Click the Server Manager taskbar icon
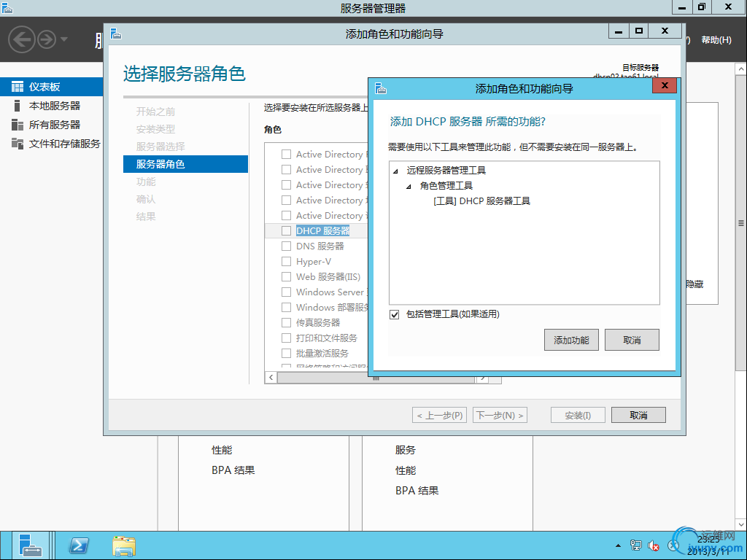Image resolution: width=747 pixels, height=560 pixels. coord(29,545)
